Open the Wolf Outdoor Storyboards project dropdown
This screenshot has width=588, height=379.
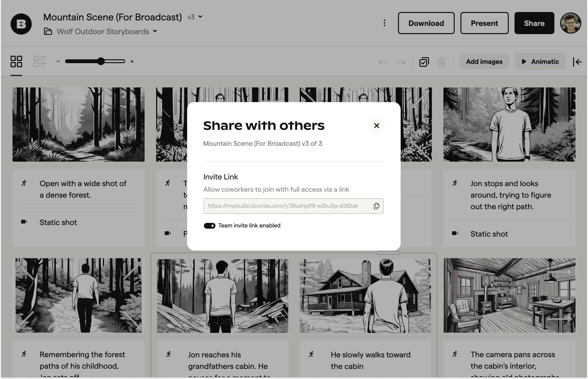pos(103,31)
